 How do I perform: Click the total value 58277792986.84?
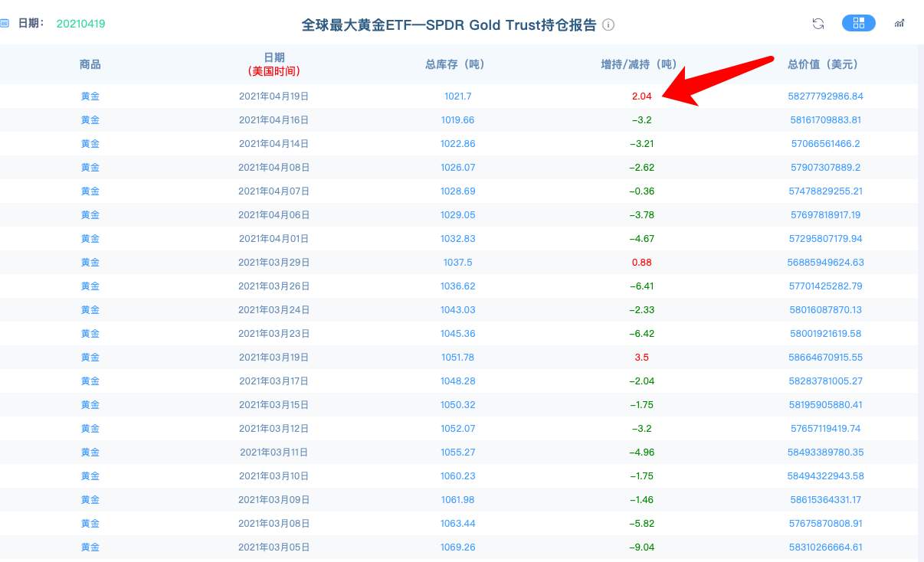pos(825,96)
